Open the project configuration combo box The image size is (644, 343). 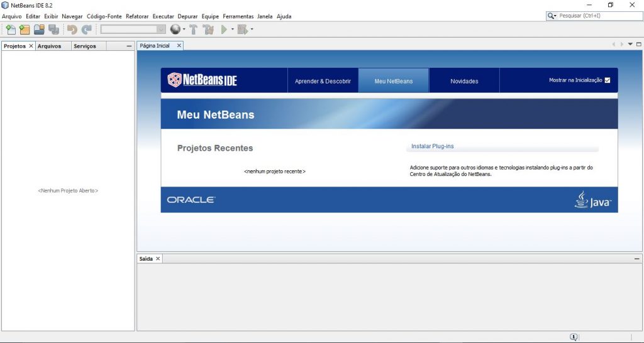(x=133, y=29)
